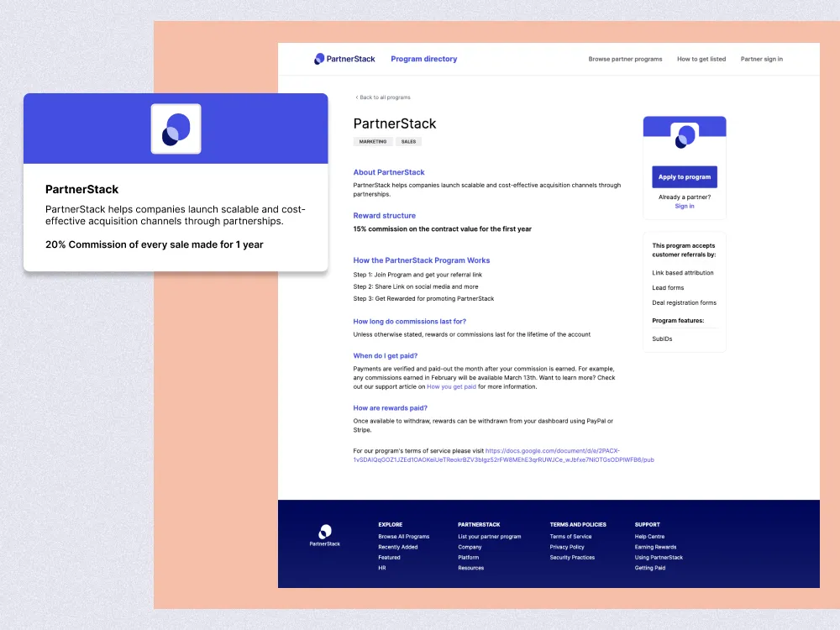840x630 pixels.
Task: Open Browse All Programs footer link
Action: pos(403,536)
